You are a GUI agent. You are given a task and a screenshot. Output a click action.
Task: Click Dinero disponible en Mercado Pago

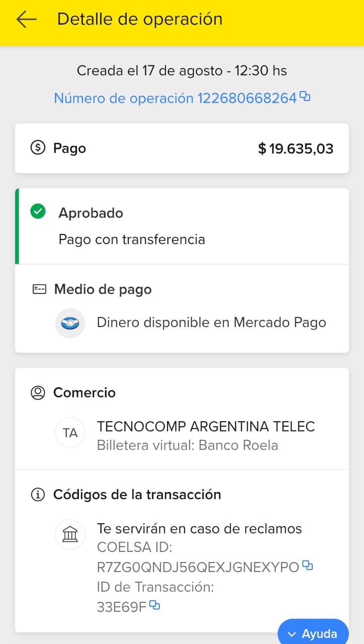click(211, 323)
